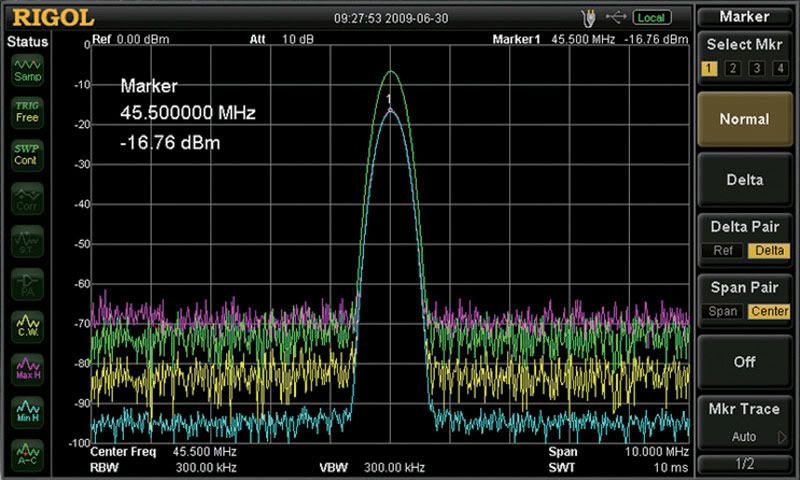Open the Mkr Trace Auto submenu arrow
This screenshot has height=480, width=800.
pyautogui.click(x=782, y=437)
